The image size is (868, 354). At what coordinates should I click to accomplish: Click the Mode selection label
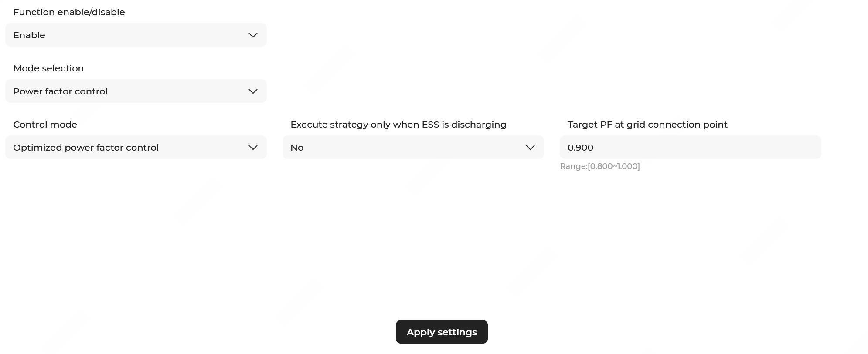(x=48, y=68)
